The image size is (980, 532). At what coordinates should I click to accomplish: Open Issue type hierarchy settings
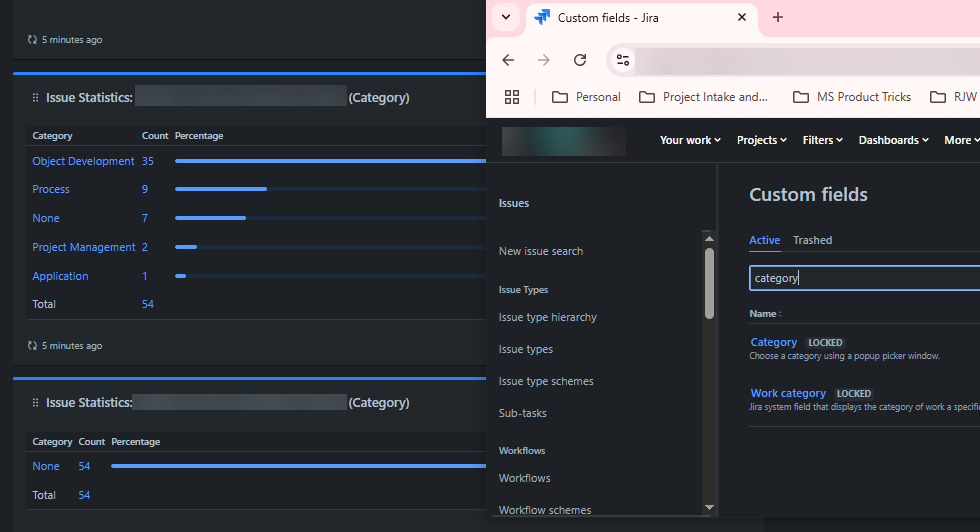click(x=548, y=318)
